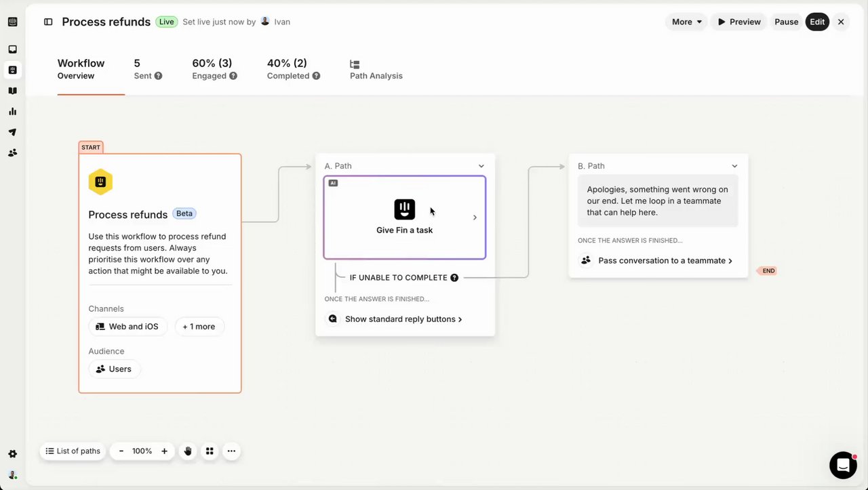Open the More dropdown menu
The height and width of the screenshot is (490, 868).
pos(686,22)
